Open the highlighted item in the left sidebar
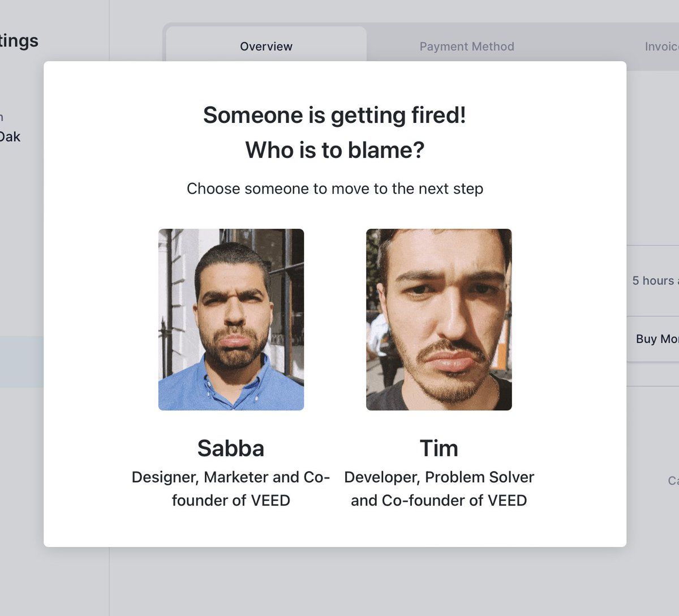Viewport: 679px width, 616px height. coord(22,362)
